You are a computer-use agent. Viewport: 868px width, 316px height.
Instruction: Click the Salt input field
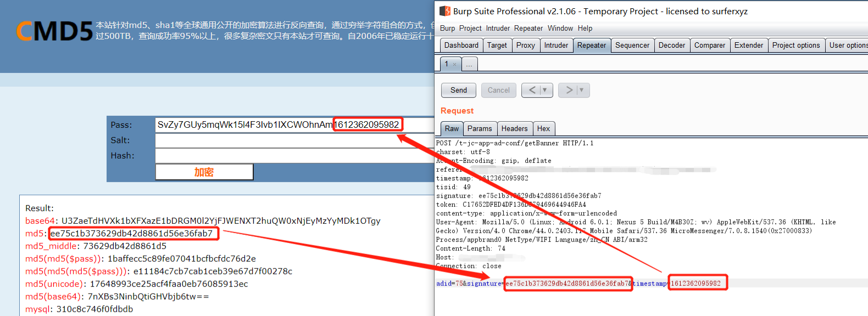pos(295,140)
